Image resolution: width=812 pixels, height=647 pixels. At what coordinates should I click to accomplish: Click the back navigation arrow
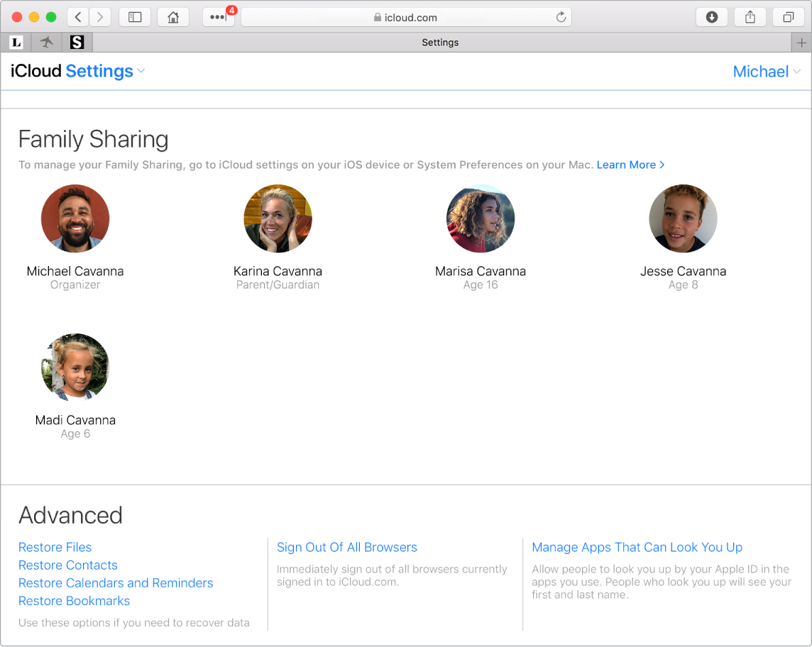(x=77, y=17)
